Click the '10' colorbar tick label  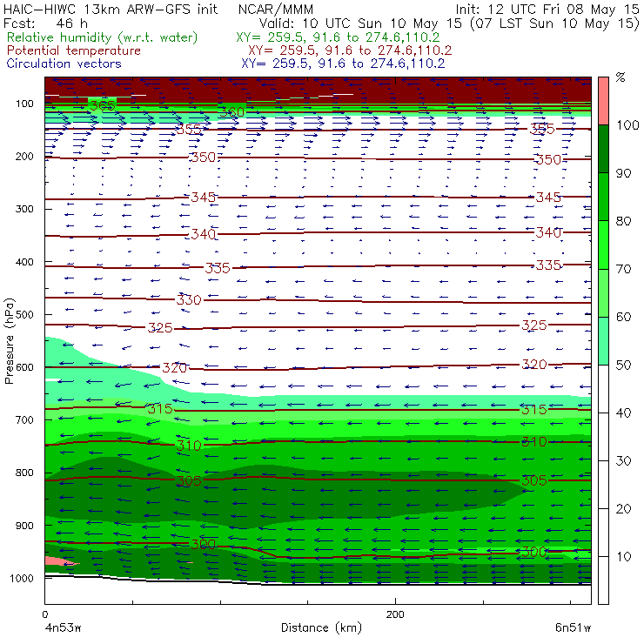pyautogui.click(x=623, y=557)
